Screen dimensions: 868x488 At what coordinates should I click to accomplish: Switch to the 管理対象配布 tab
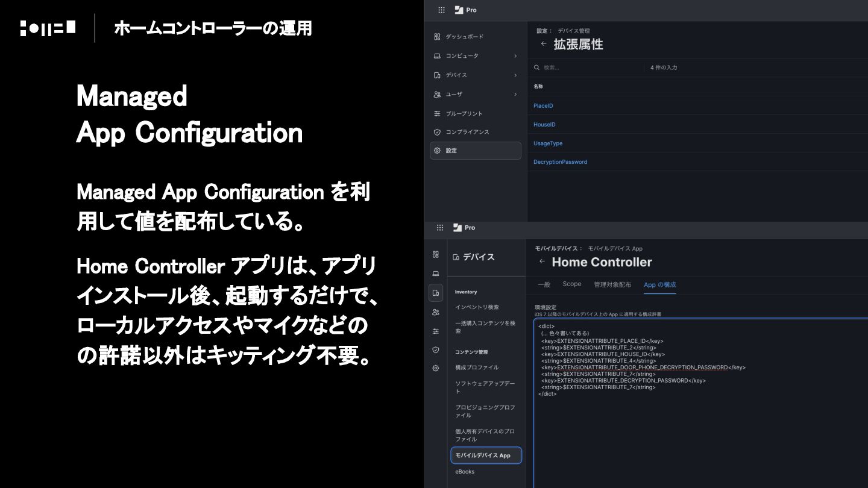[x=612, y=284]
